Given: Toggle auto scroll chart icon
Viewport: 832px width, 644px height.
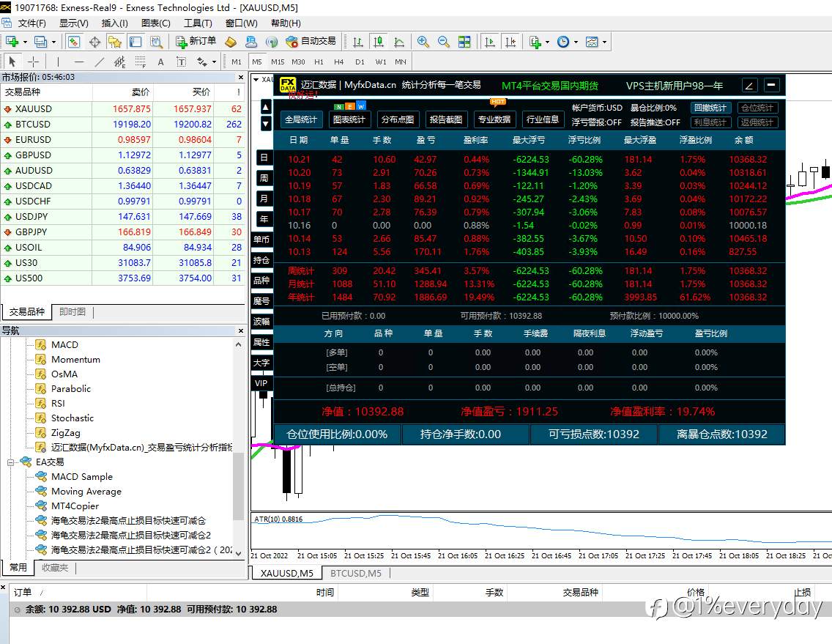Looking at the screenshot, I should (x=490, y=42).
